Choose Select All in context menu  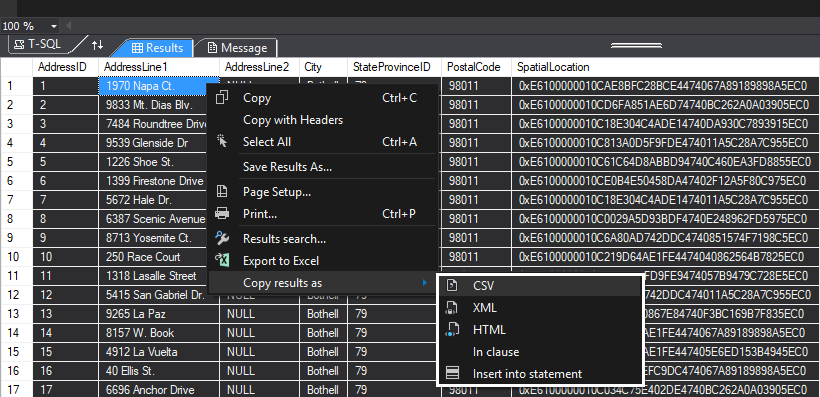(x=322, y=142)
